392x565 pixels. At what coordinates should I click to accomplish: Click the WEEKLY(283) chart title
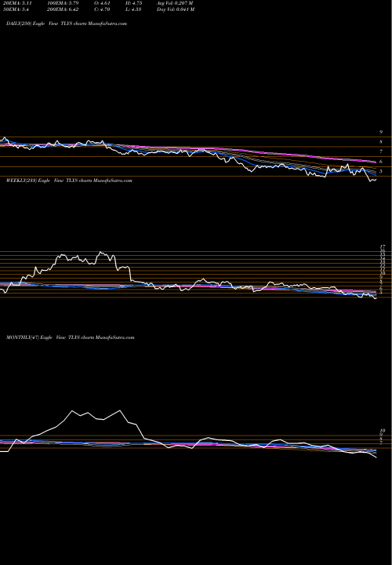pos(69,180)
